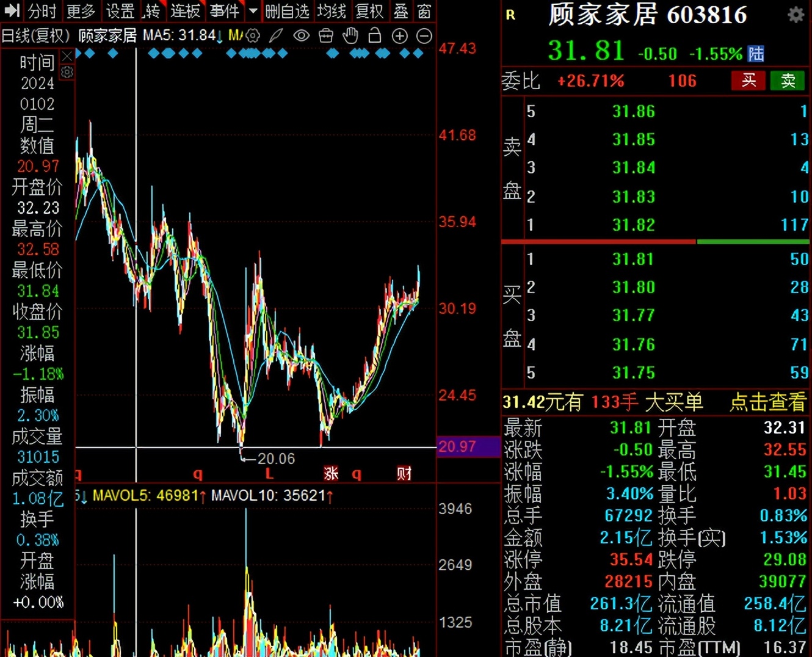The height and width of the screenshot is (657, 812).
Task: Click the 转 toolbar button
Action: click(153, 10)
